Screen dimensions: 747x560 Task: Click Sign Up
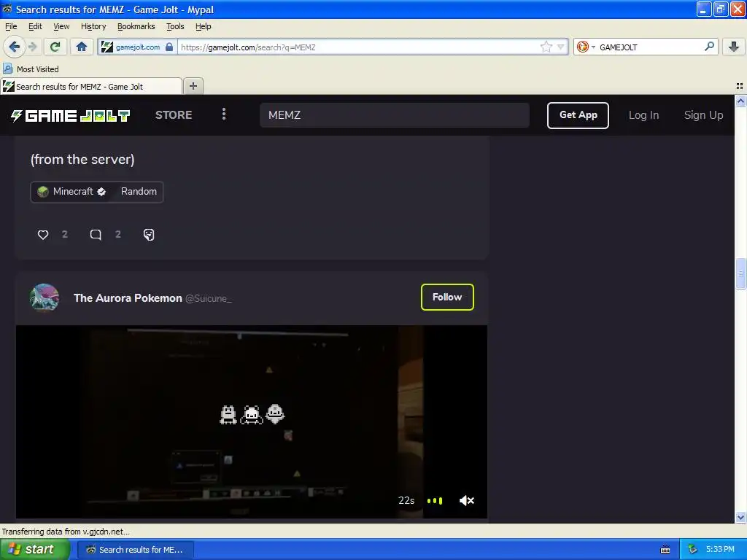point(704,115)
